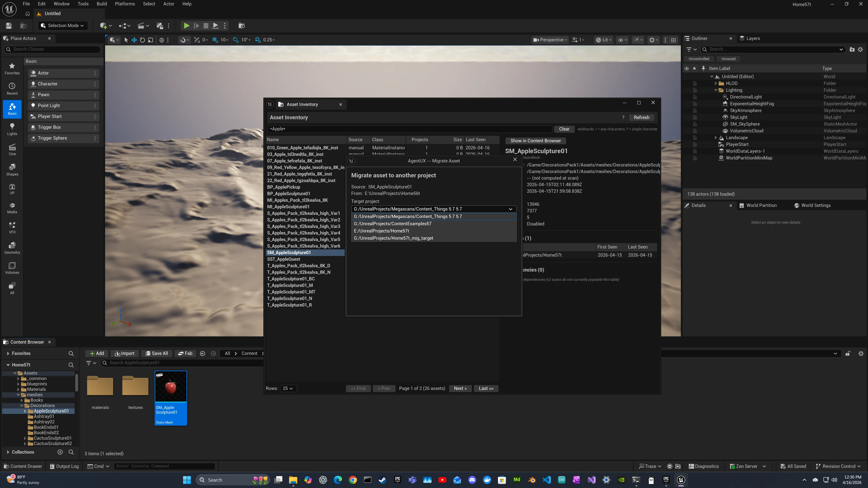Viewport: 868px width, 488px height.
Task: Open the Perspective view mode dropdown
Action: coord(550,40)
